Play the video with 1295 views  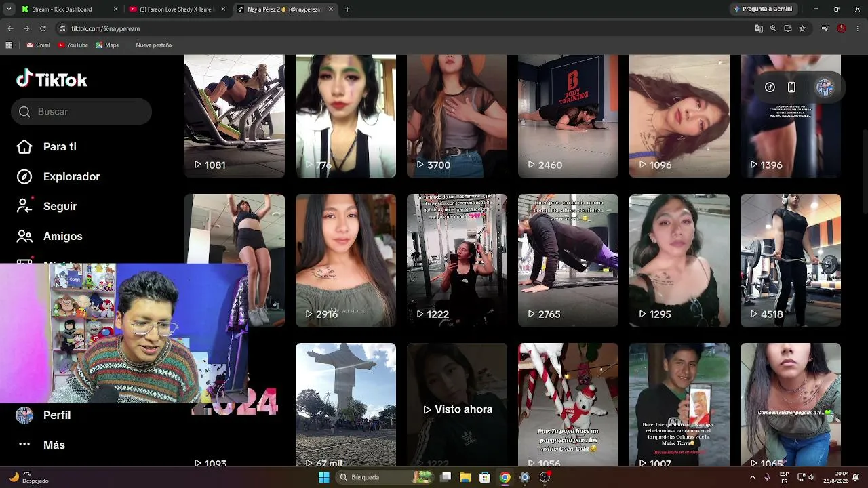pyautogui.click(x=679, y=260)
